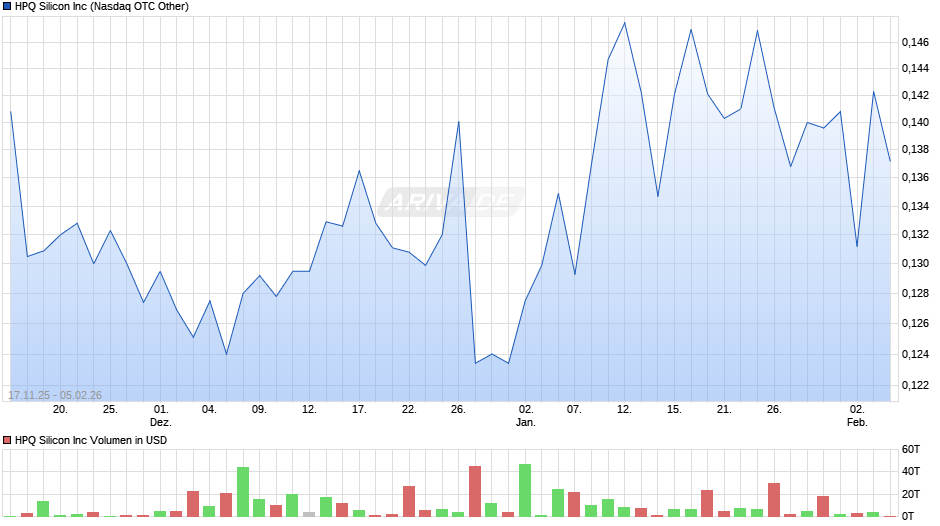Click the '02. Feb.' date label
This screenshot has height=526, width=940.
pyautogui.click(x=857, y=416)
